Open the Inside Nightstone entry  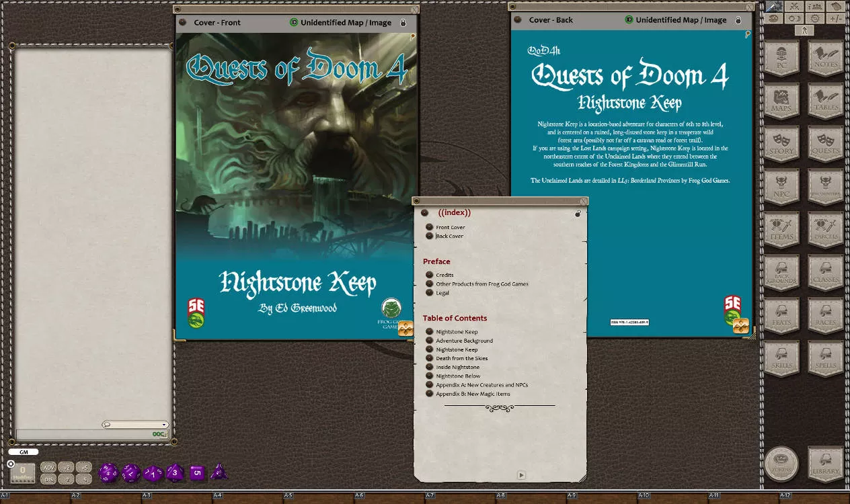click(x=458, y=367)
